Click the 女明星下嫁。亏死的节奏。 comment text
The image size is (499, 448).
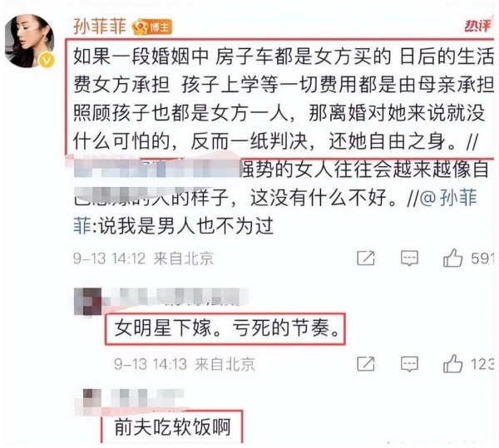(x=226, y=327)
